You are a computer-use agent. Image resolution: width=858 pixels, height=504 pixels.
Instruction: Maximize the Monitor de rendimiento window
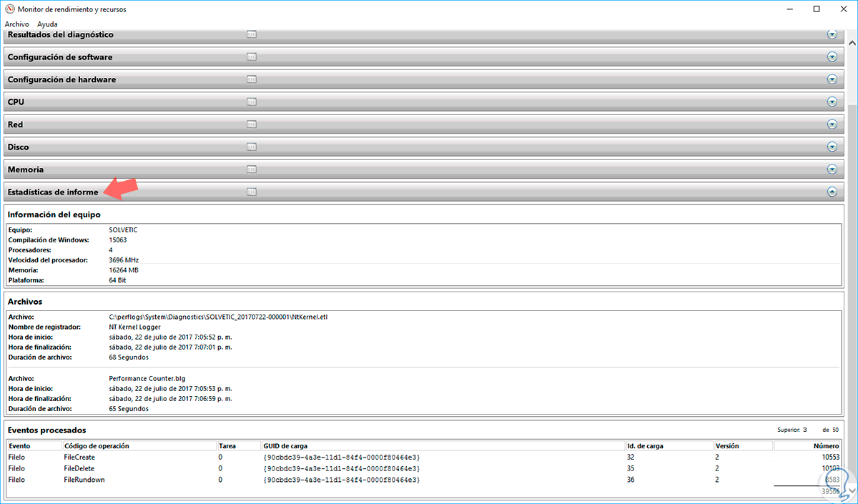816,9
